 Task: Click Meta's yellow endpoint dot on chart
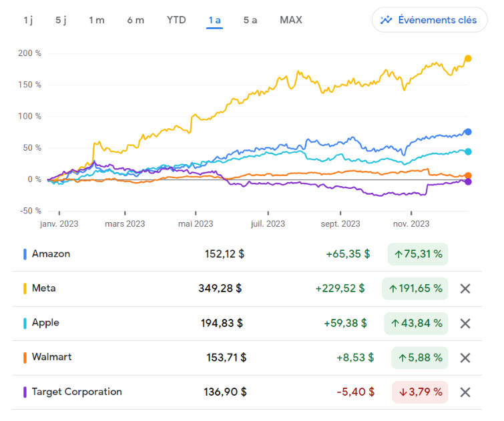[468, 59]
